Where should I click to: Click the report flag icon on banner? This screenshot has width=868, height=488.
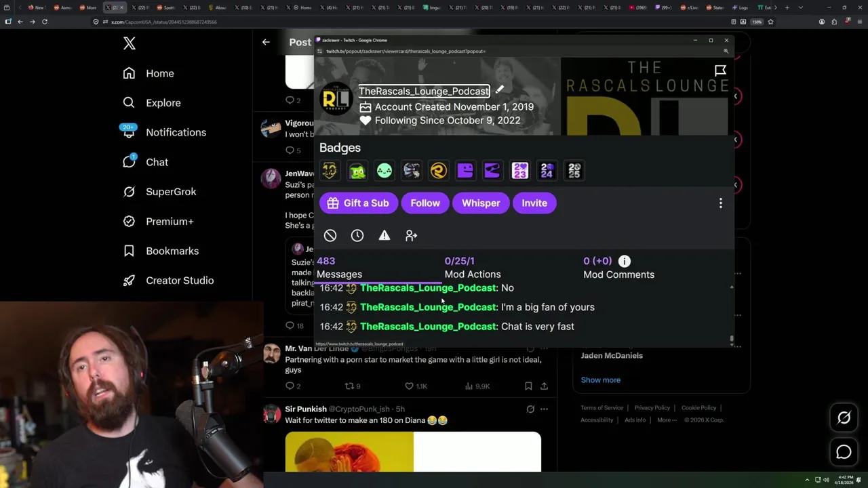[720, 70]
